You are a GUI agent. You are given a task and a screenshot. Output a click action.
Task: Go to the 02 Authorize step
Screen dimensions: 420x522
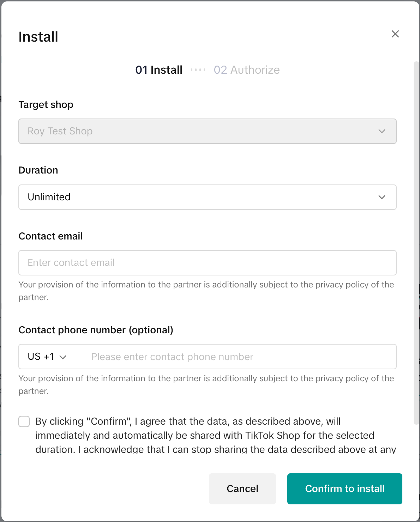point(246,70)
